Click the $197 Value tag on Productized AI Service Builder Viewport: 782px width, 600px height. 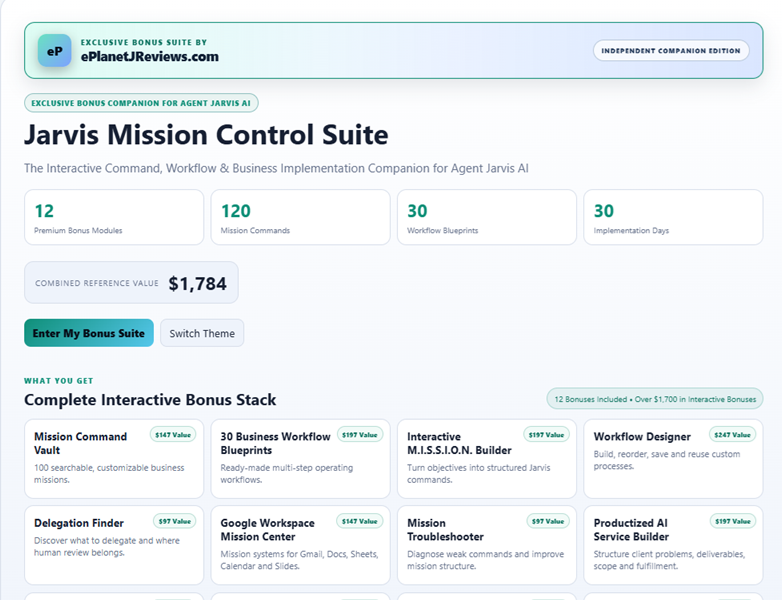coord(733,521)
